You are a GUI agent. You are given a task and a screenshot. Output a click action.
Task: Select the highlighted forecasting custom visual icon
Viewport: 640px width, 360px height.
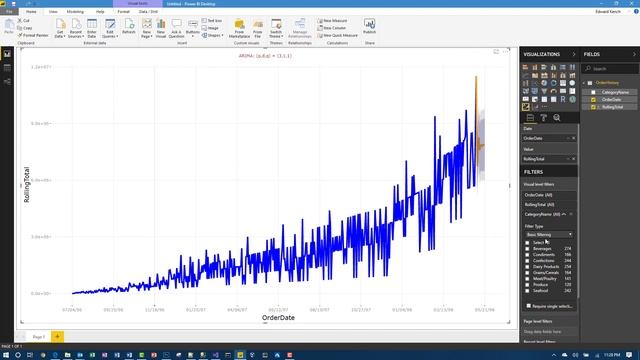pos(526,107)
